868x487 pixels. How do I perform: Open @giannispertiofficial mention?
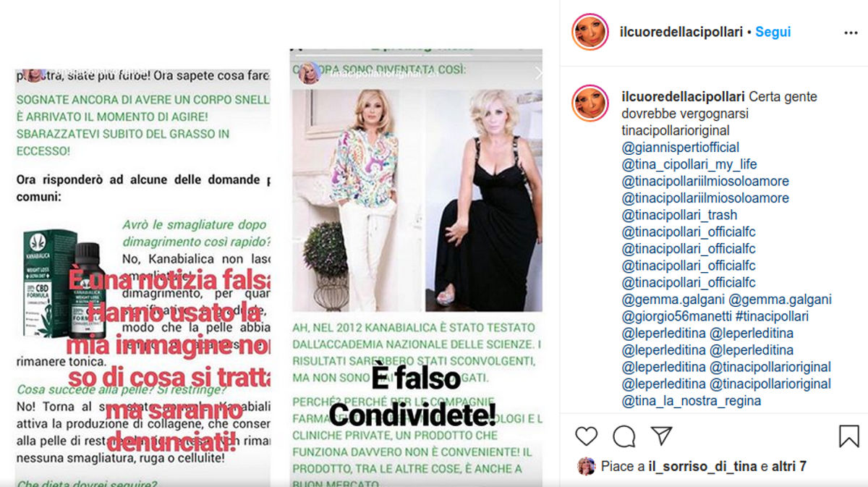click(680, 148)
